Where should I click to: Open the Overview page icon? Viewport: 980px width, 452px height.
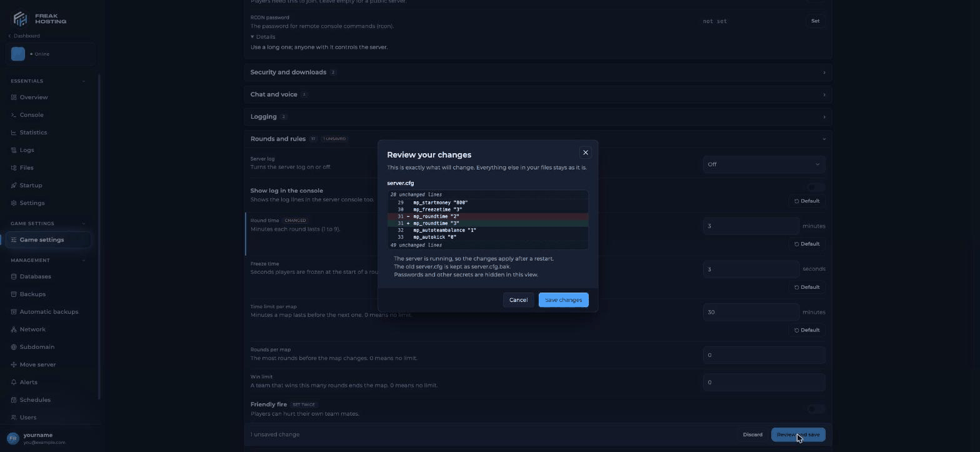tap(14, 98)
